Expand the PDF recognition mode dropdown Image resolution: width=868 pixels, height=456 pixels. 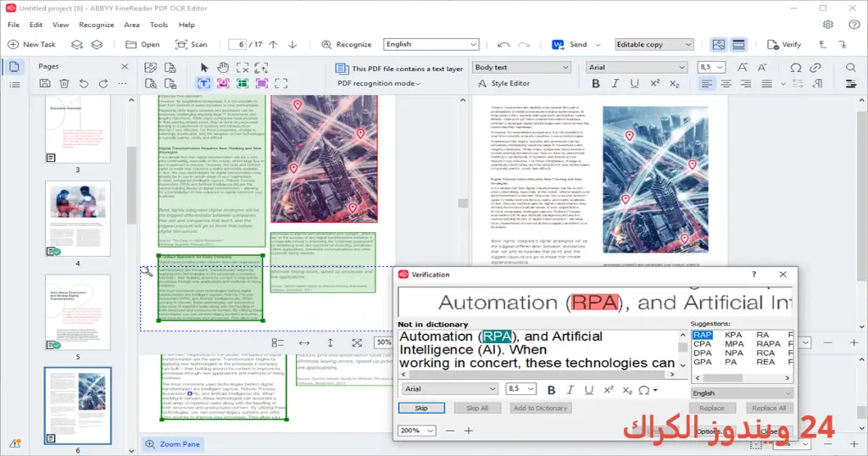[x=379, y=83]
